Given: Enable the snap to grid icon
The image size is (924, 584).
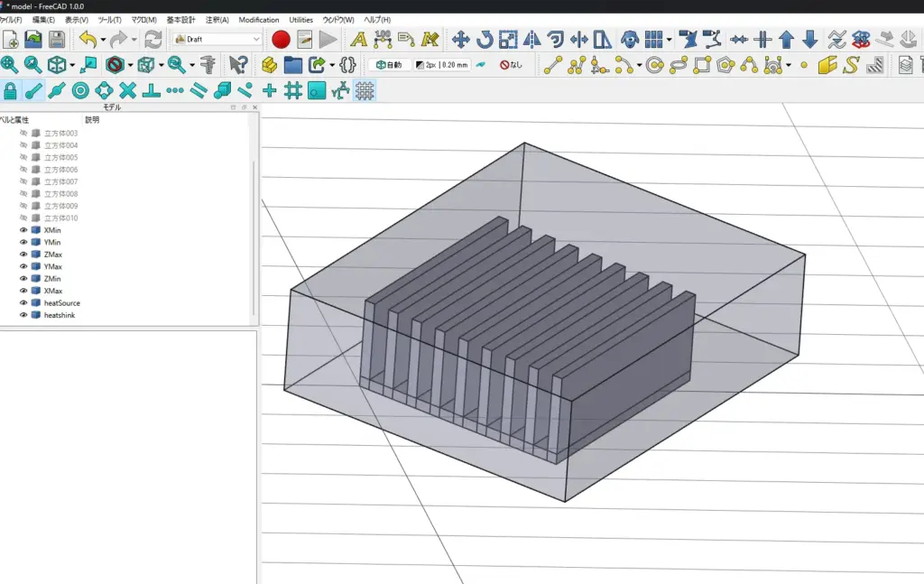Looking at the screenshot, I should (x=292, y=90).
